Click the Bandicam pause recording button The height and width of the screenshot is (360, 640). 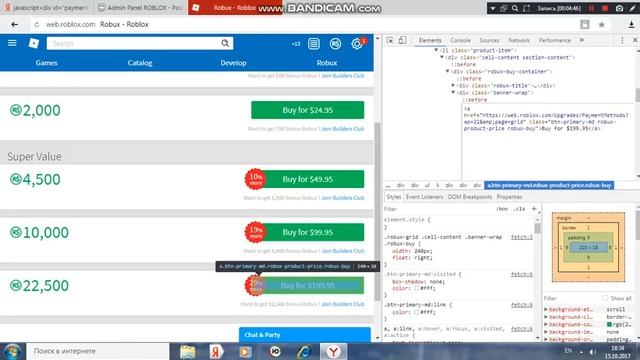click(x=591, y=8)
